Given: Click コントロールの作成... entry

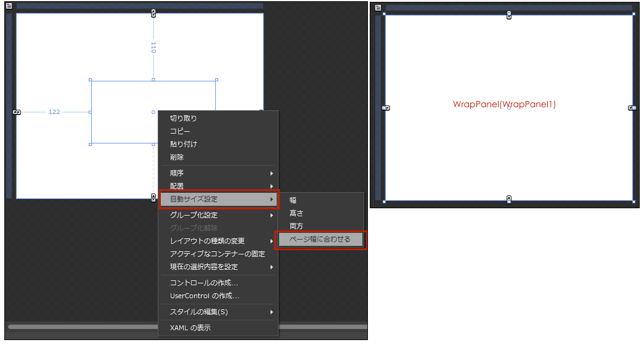Looking at the screenshot, I should 218,283.
